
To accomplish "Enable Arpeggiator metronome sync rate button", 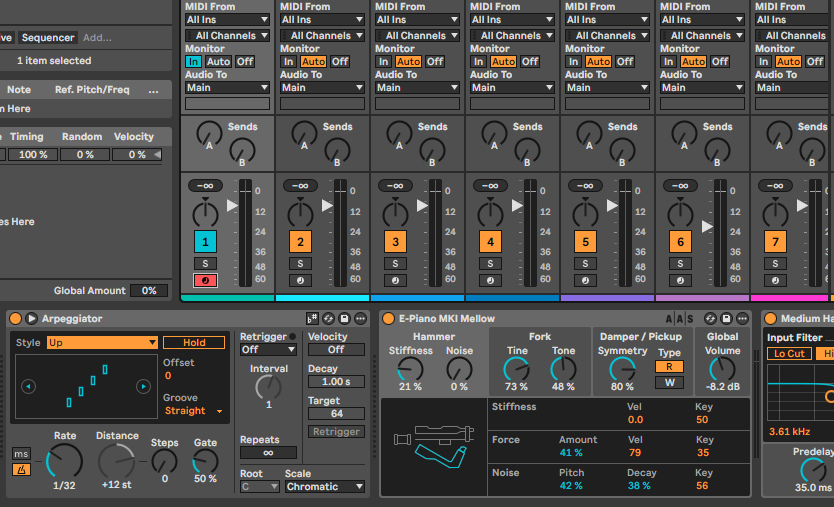I will point(21,470).
